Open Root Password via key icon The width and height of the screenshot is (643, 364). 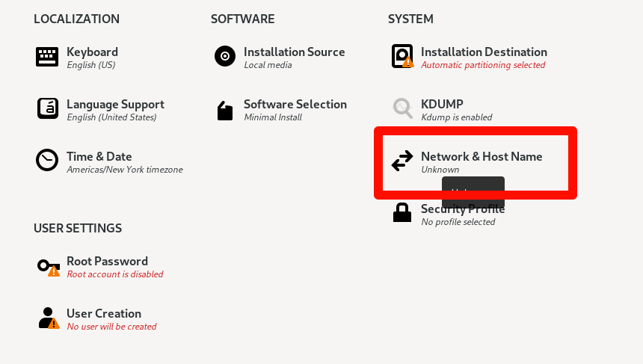pos(49,268)
